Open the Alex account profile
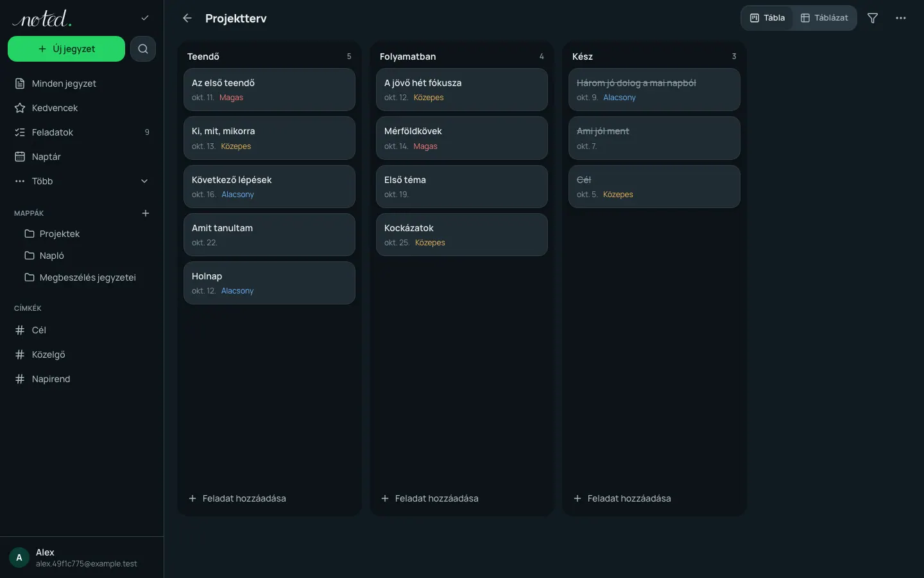The width and height of the screenshot is (924, 578). point(82,557)
